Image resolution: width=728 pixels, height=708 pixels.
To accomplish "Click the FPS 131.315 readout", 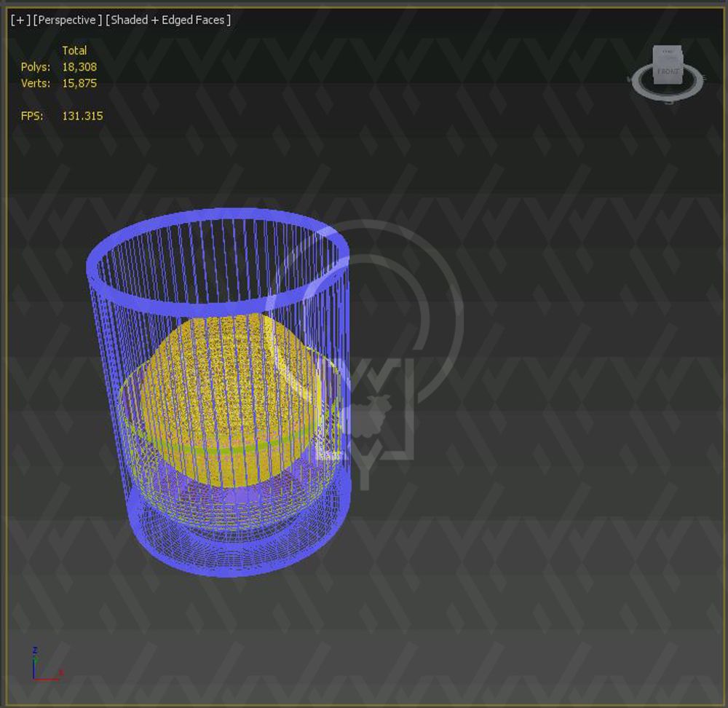I will (x=82, y=116).
